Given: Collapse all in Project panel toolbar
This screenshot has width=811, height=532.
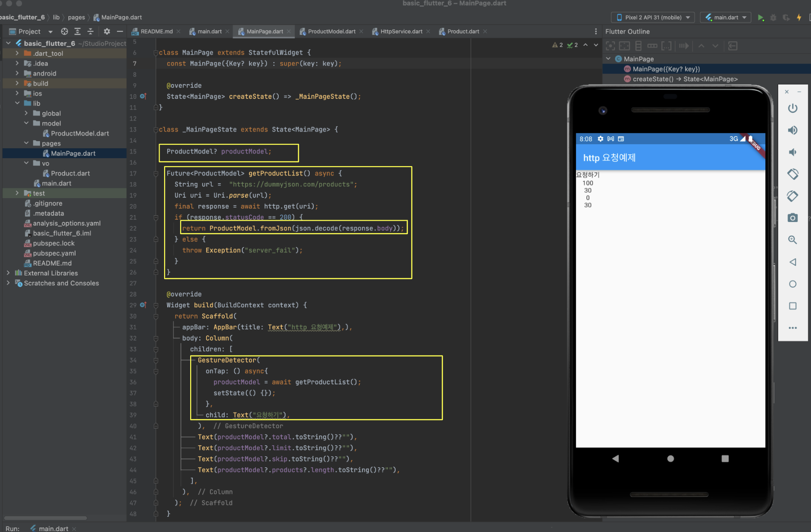Looking at the screenshot, I should [x=90, y=31].
